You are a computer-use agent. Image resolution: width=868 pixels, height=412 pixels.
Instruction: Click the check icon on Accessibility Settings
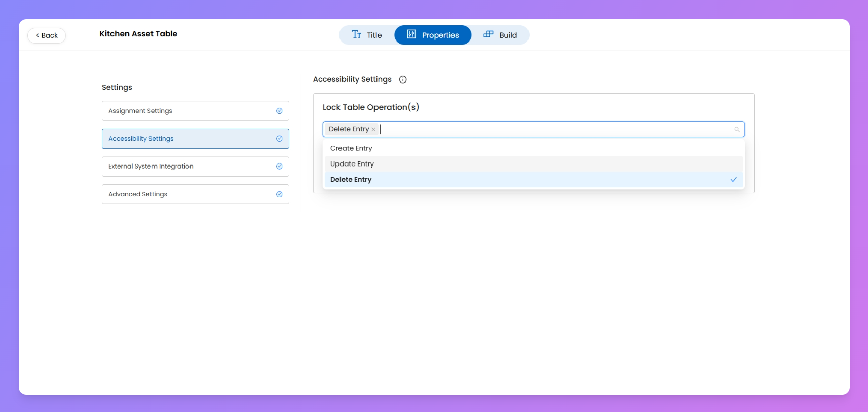coord(279,139)
